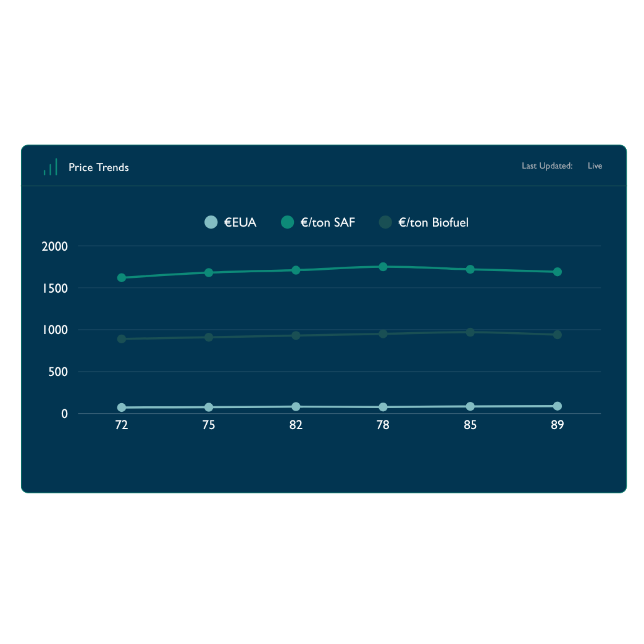Click the 2000 y-axis label
Viewport: 644px width, 644px height.
pyautogui.click(x=54, y=246)
